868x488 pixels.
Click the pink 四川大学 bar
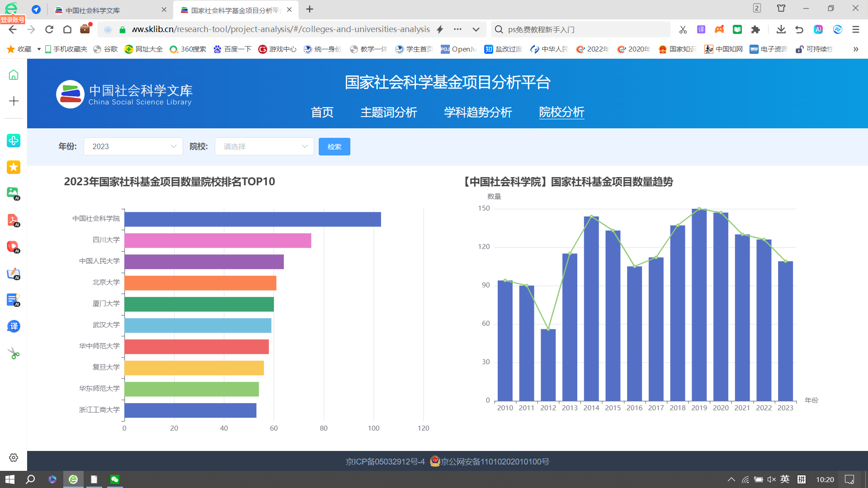(218, 240)
